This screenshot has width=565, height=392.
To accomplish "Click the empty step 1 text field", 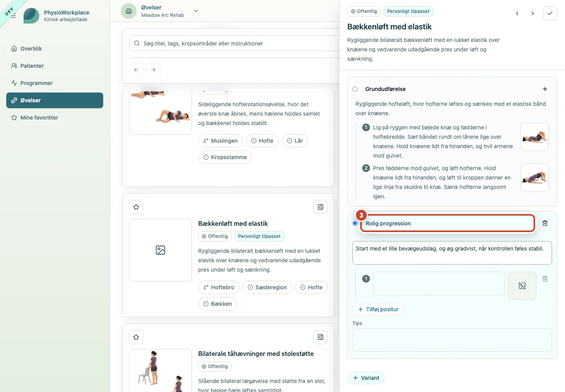I will tap(439, 283).
